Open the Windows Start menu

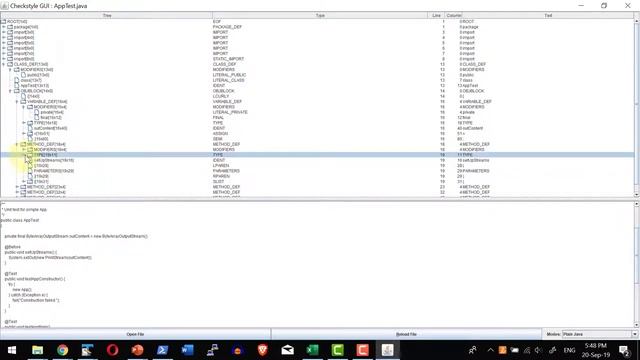click(x=12, y=350)
